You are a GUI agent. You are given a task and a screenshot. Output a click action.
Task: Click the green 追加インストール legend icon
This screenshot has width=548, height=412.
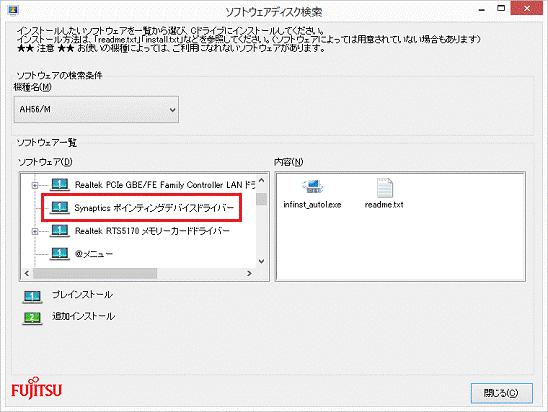tap(32, 318)
